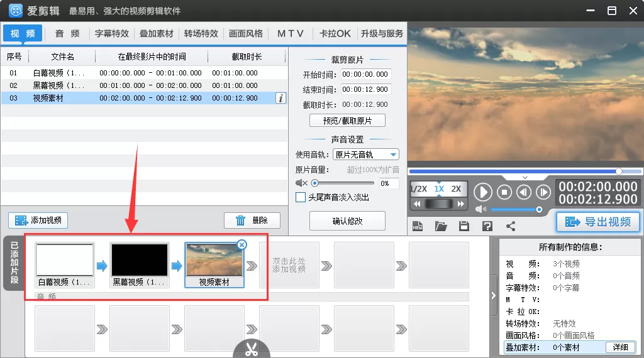Open the 画面风格 tab
Image resolution: width=644 pixels, height=358 pixels.
point(246,34)
